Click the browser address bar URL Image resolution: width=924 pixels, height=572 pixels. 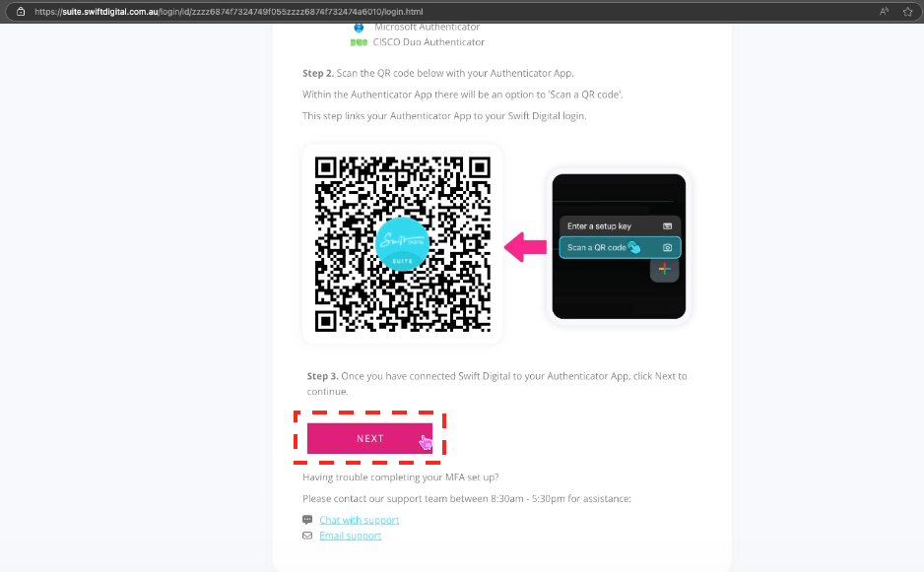coord(229,11)
